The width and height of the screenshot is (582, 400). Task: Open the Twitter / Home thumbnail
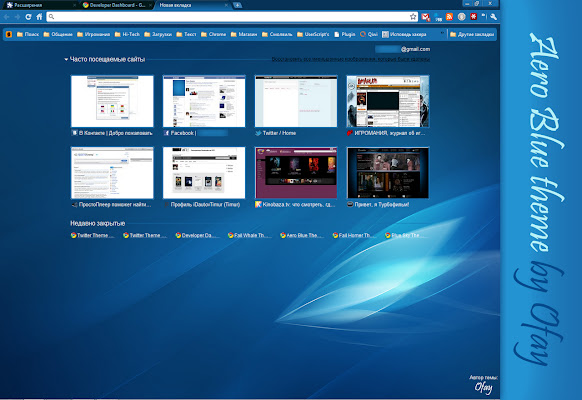pyautogui.click(x=296, y=101)
